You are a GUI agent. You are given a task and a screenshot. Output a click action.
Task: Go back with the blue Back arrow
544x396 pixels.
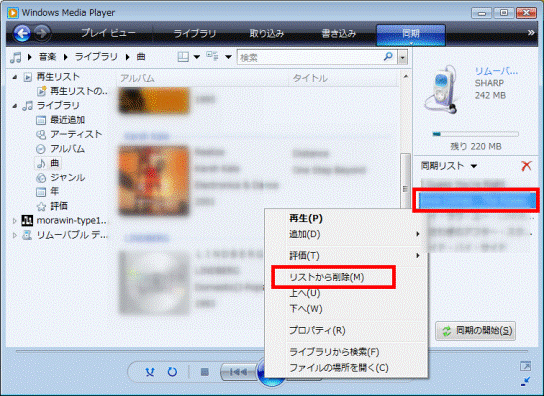coord(22,34)
